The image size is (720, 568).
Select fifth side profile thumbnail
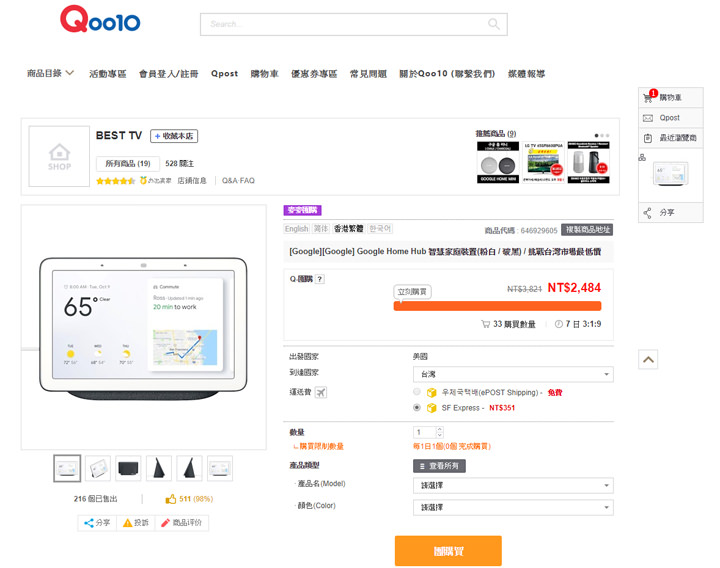point(189,468)
